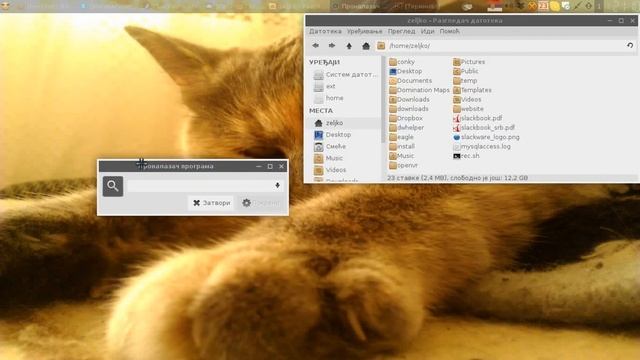This screenshot has width=640, height=360.
Task: Click the Покрени button in the launcher
Action: tap(261, 203)
